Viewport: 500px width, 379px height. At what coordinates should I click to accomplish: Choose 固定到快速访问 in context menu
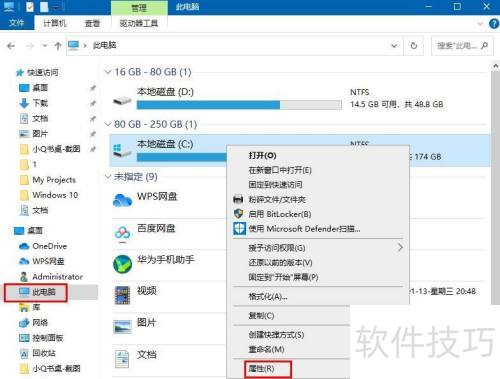click(275, 185)
